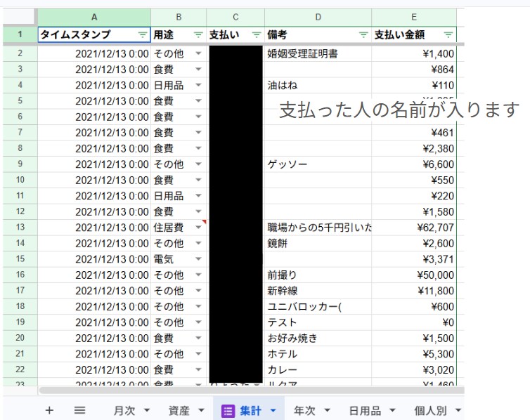Select the 集計 sheet tab
Viewport: 530px width, 420px height.
point(250,411)
